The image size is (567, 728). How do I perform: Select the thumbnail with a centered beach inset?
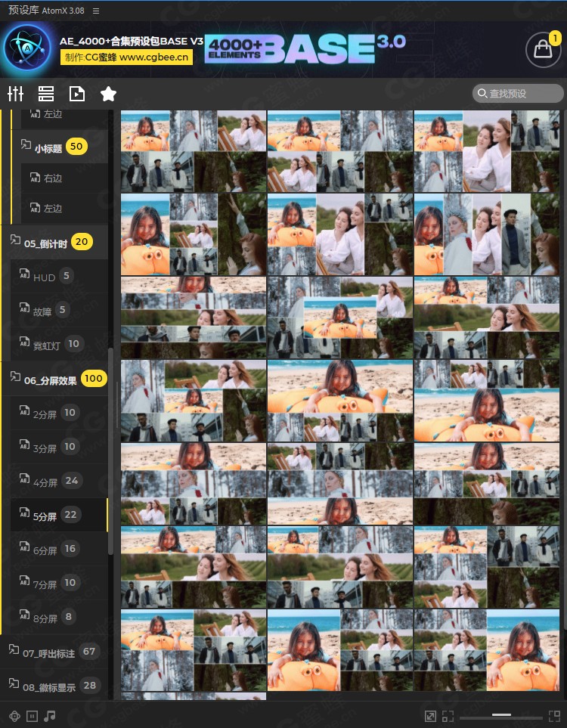point(340,318)
